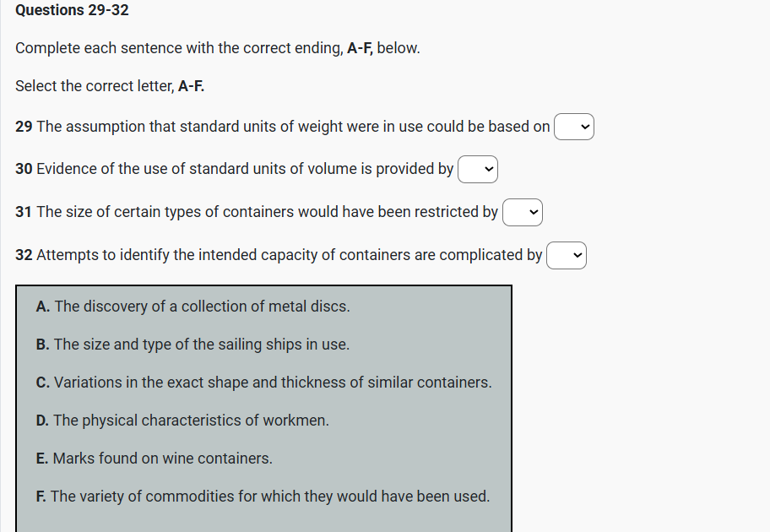Click option E about wine container marks
The width and height of the screenshot is (770, 532).
click(154, 459)
